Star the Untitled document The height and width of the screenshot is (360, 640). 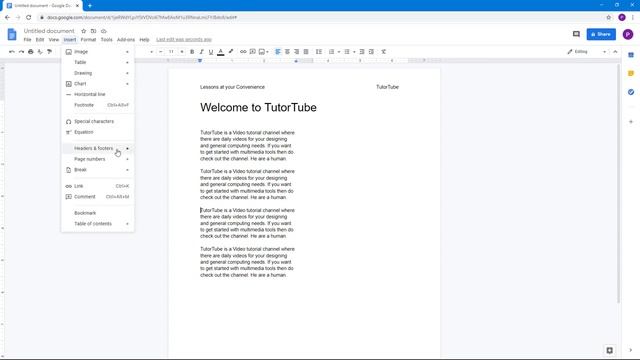84,31
